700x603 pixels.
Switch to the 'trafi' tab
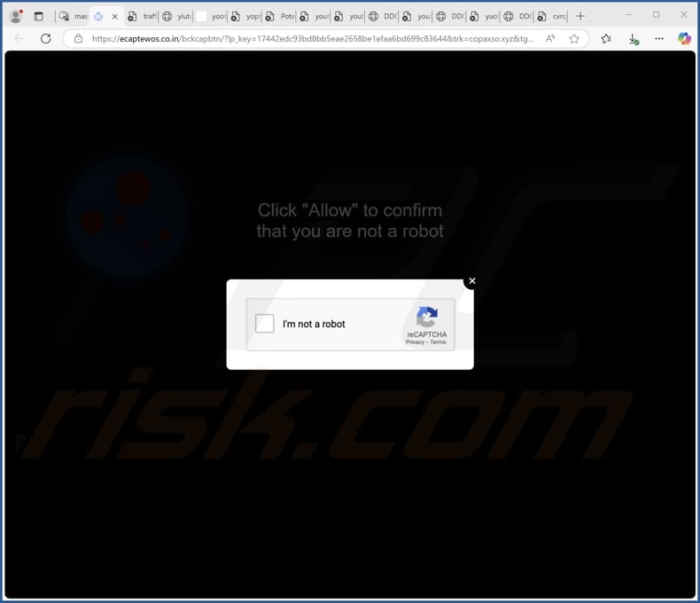pos(142,17)
